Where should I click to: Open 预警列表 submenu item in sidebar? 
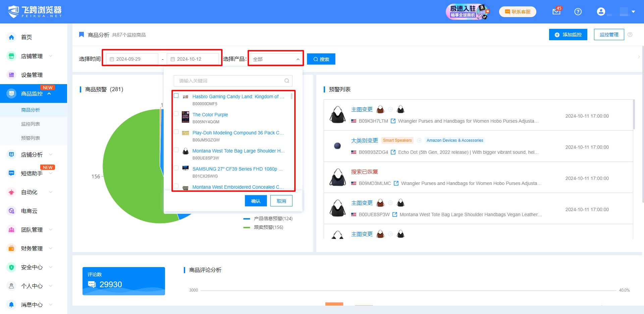click(x=31, y=138)
